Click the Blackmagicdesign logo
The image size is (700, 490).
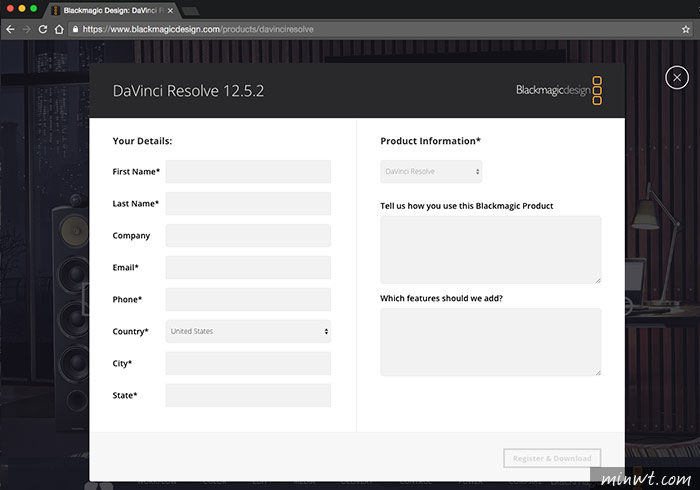pos(559,90)
